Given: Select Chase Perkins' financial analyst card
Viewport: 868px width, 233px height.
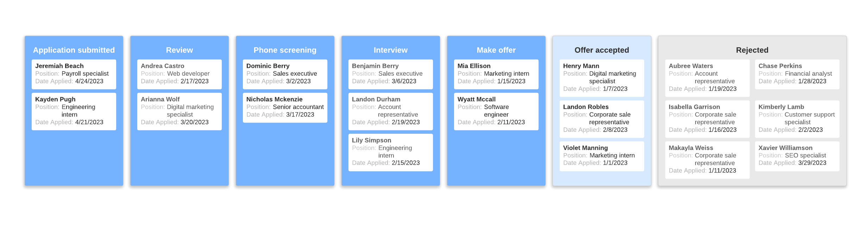Looking at the screenshot, I should [x=797, y=74].
